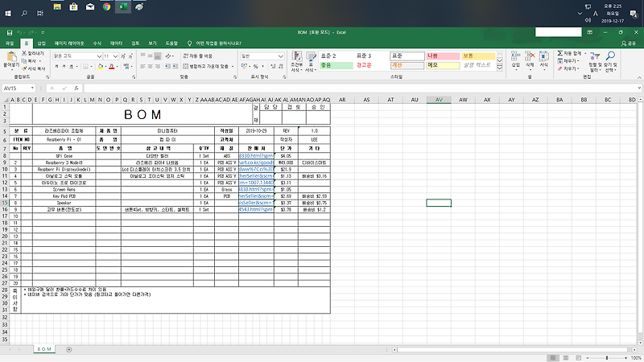Screen dimensions: 644x362
Task: Increase font size with the larger 가 icon
Action: tap(123, 56)
